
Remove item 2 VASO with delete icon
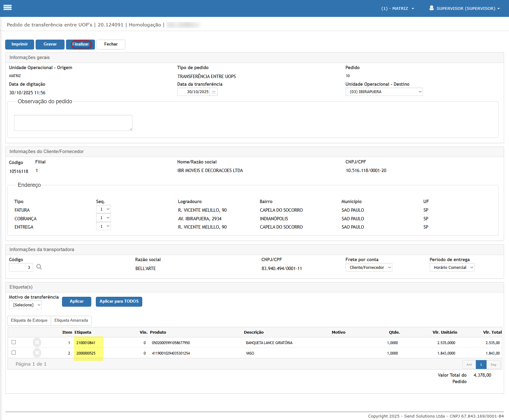click(x=37, y=353)
